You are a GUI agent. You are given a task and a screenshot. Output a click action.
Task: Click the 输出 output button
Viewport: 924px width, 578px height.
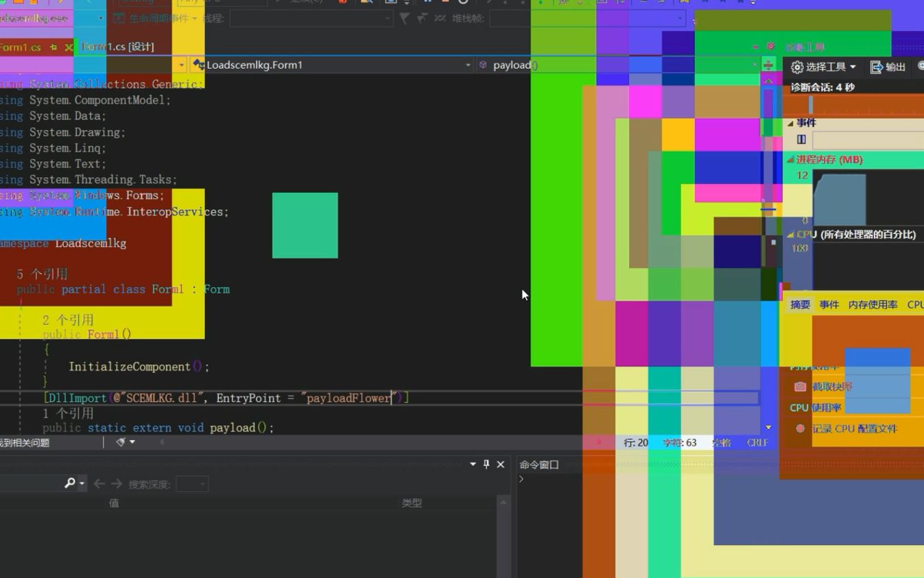pos(888,67)
